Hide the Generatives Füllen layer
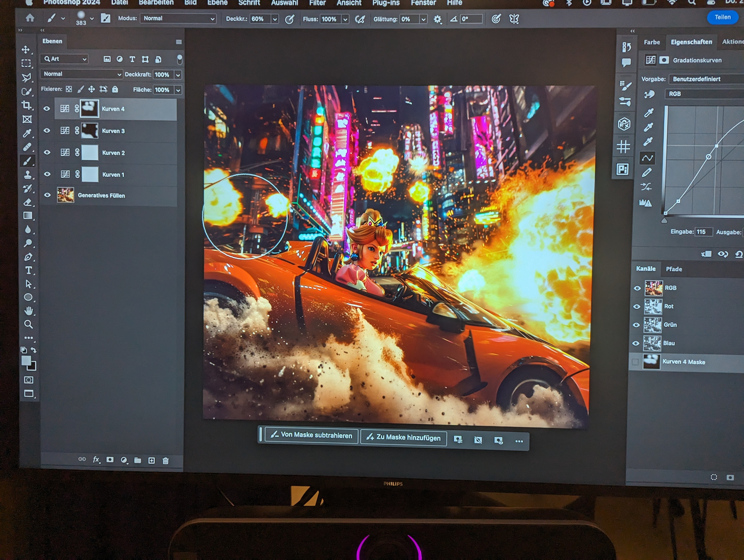The height and width of the screenshot is (560, 744). click(47, 195)
